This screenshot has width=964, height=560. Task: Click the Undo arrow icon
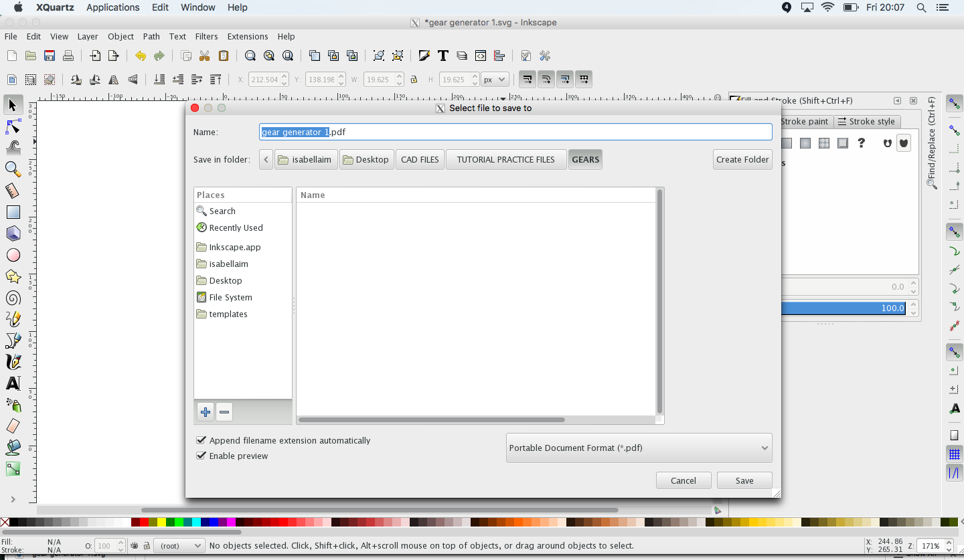(x=140, y=56)
